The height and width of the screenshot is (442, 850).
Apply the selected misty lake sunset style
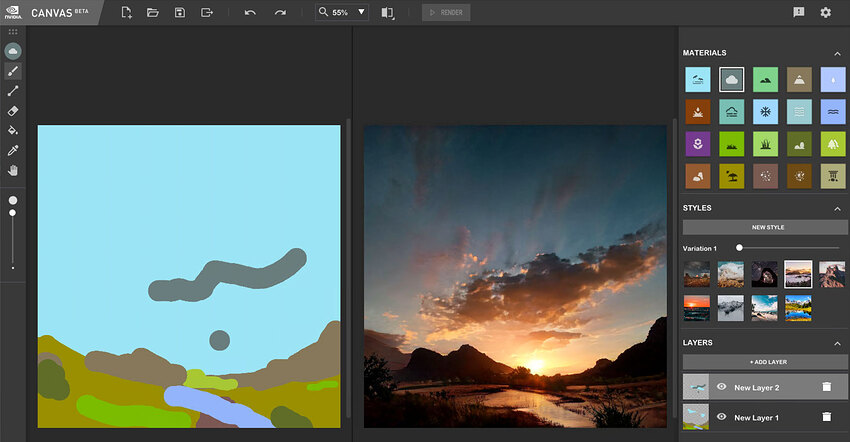point(799,274)
